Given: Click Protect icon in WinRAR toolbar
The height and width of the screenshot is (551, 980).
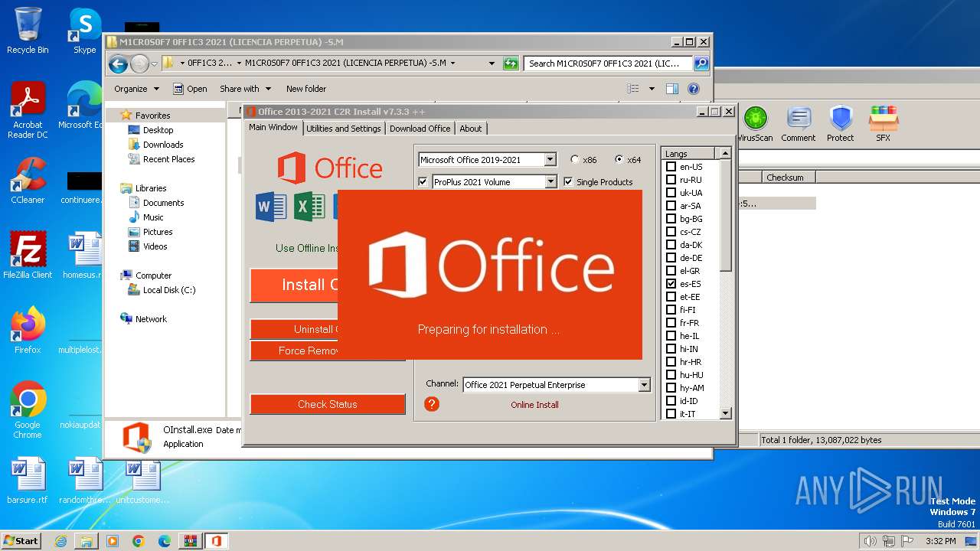Looking at the screenshot, I should click(840, 125).
